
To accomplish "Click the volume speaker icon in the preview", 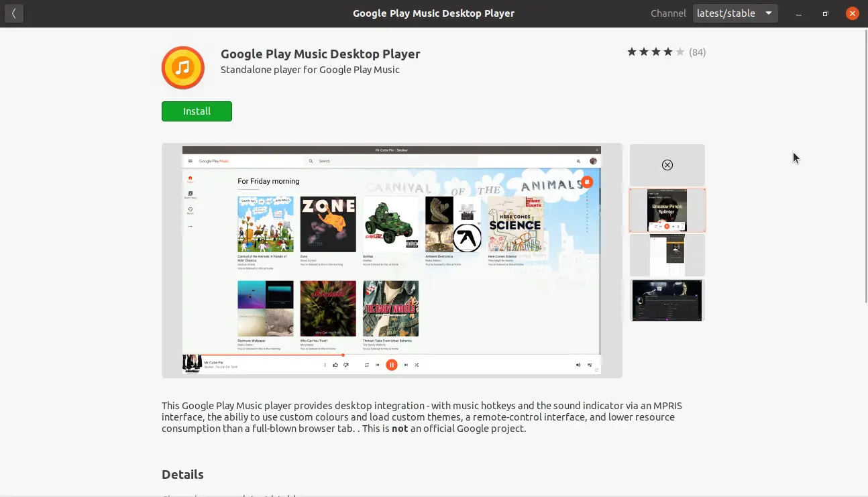I will (578, 365).
